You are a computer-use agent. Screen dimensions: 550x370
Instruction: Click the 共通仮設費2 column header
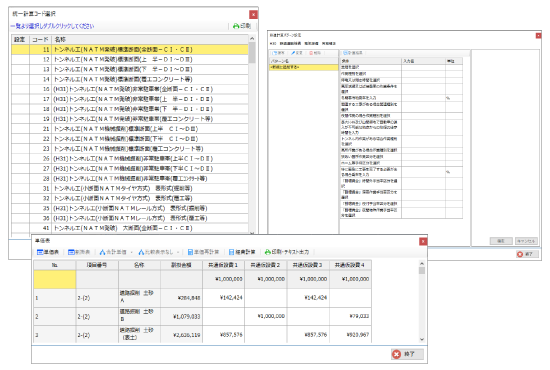[266, 265]
